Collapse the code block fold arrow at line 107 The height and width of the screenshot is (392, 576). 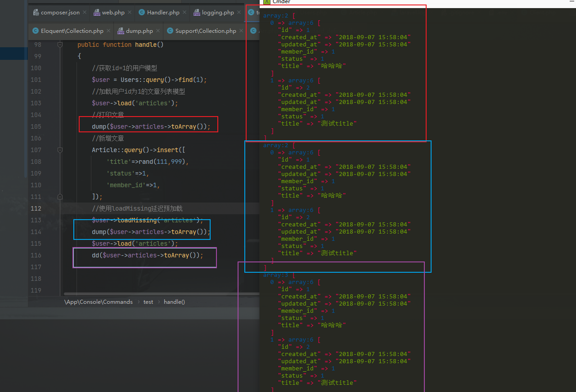(x=60, y=149)
